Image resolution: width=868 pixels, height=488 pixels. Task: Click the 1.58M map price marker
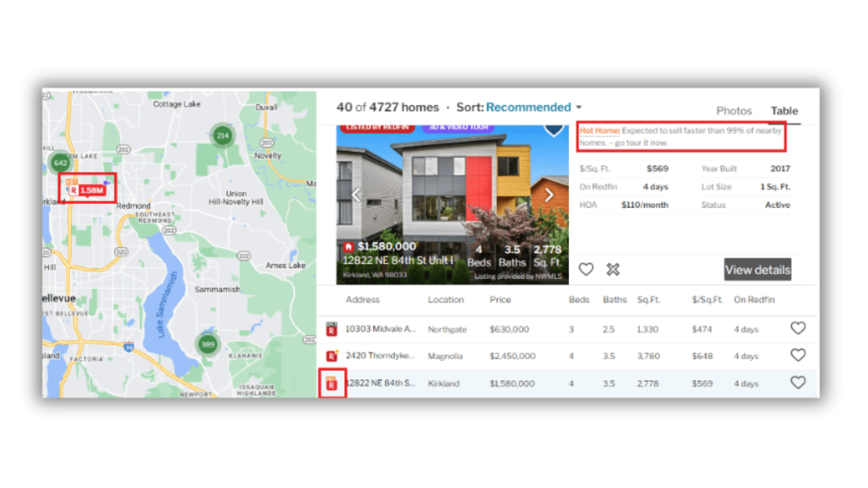coord(88,190)
